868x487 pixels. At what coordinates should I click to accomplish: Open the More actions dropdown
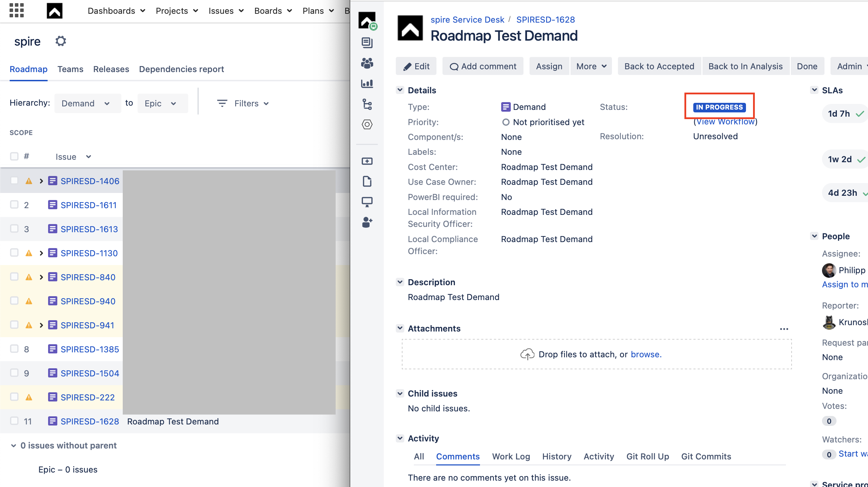pos(591,66)
